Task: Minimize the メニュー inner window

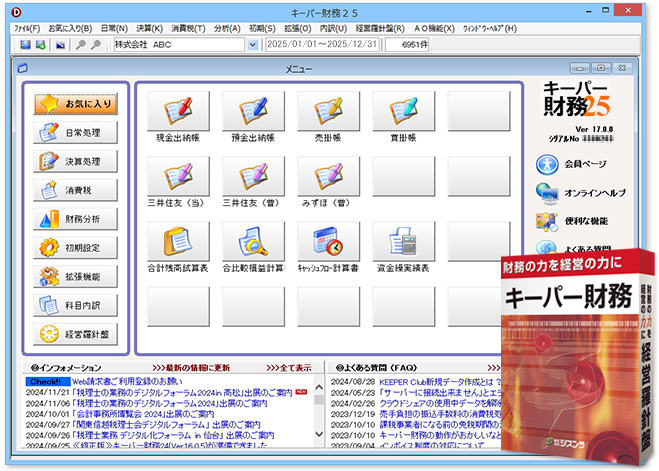Action: coord(580,68)
